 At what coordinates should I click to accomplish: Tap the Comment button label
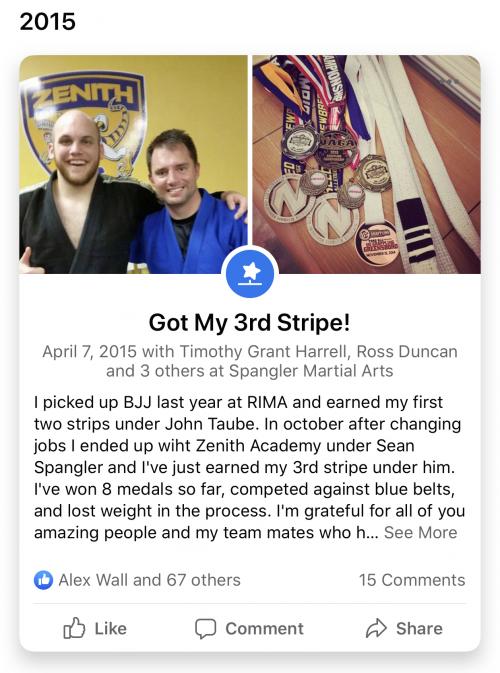click(264, 629)
